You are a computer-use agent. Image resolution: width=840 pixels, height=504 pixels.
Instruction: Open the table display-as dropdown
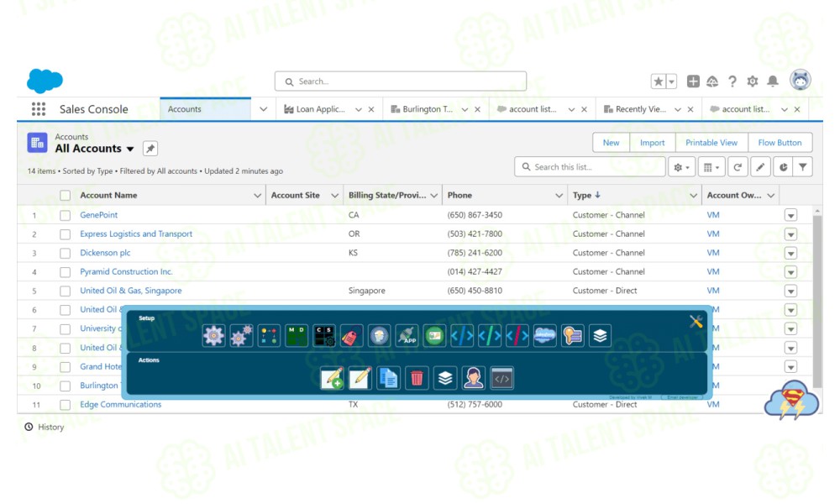pyautogui.click(x=711, y=167)
